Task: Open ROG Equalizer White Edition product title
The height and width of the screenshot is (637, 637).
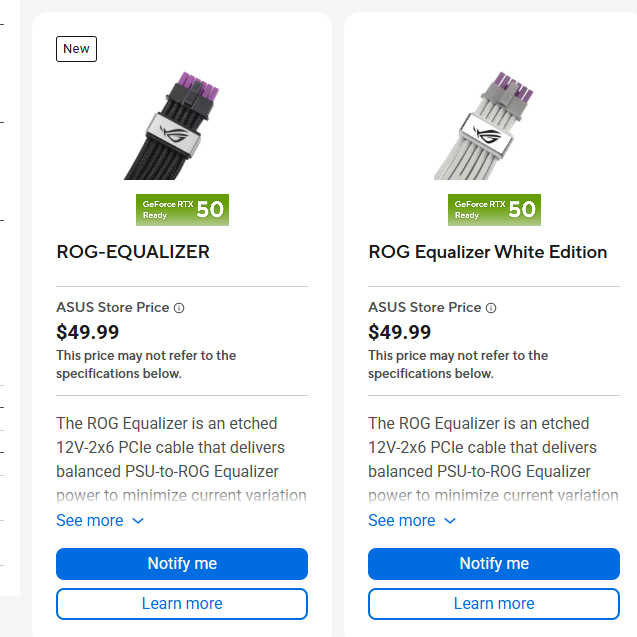Action: [488, 252]
